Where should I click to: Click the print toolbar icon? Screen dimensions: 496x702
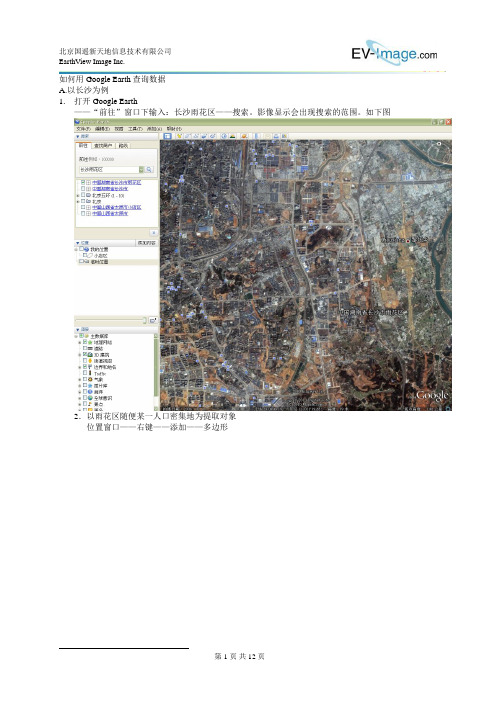coord(276,136)
